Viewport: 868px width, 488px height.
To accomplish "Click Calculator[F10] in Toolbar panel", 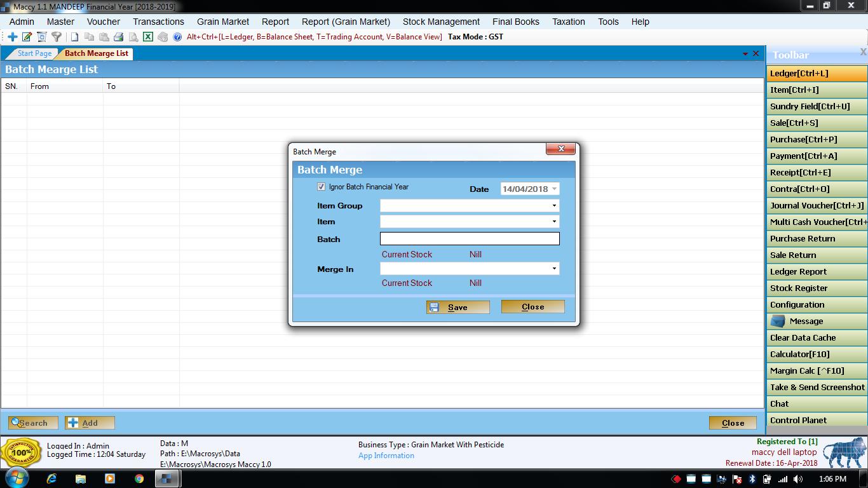I will (x=817, y=354).
